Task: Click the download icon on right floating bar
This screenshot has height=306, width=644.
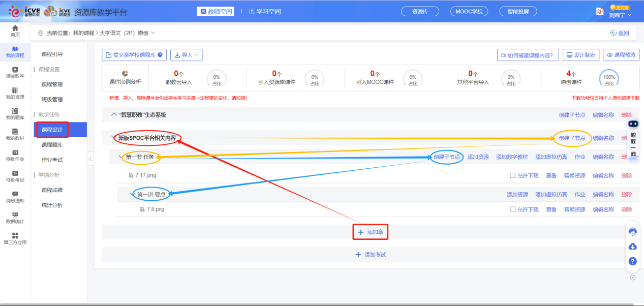Action: click(x=633, y=247)
